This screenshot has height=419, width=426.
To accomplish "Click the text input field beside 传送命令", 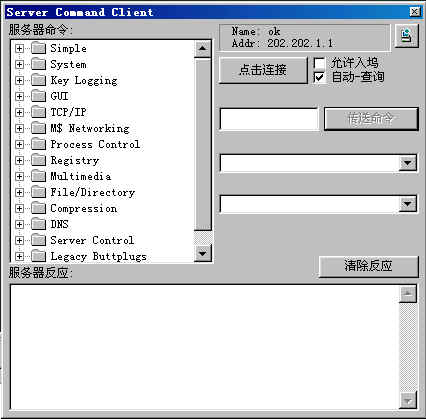I will (x=269, y=119).
